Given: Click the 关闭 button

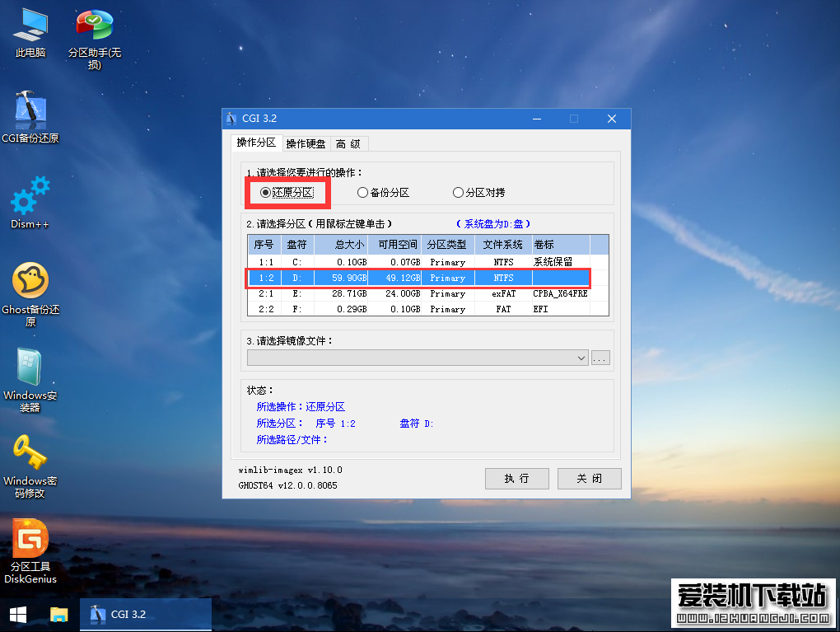Looking at the screenshot, I should click(590, 478).
